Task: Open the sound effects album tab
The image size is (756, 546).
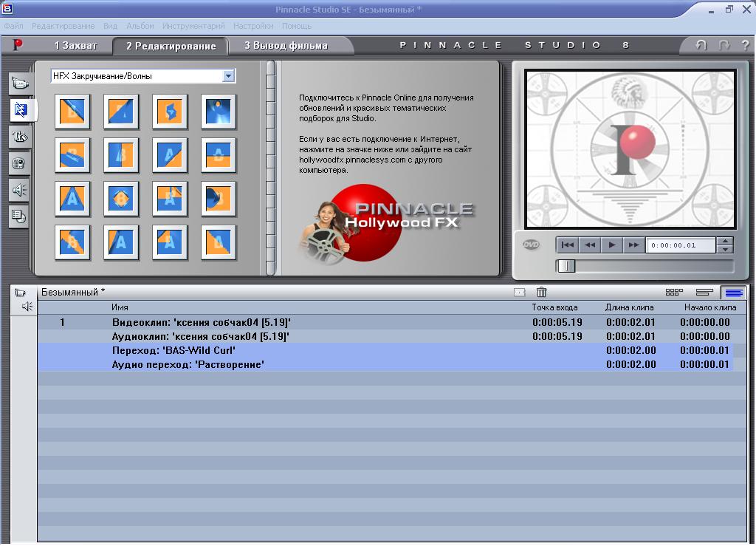Action: (20, 190)
